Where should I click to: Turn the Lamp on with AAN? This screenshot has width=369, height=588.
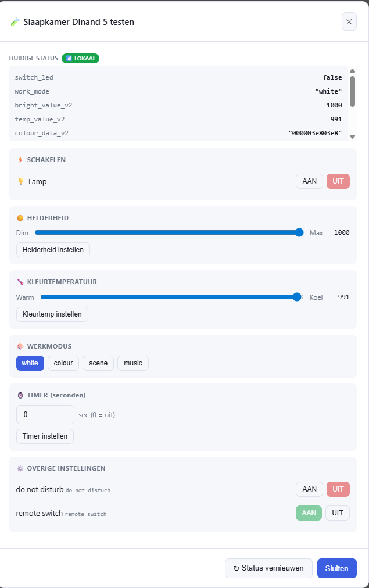309,181
